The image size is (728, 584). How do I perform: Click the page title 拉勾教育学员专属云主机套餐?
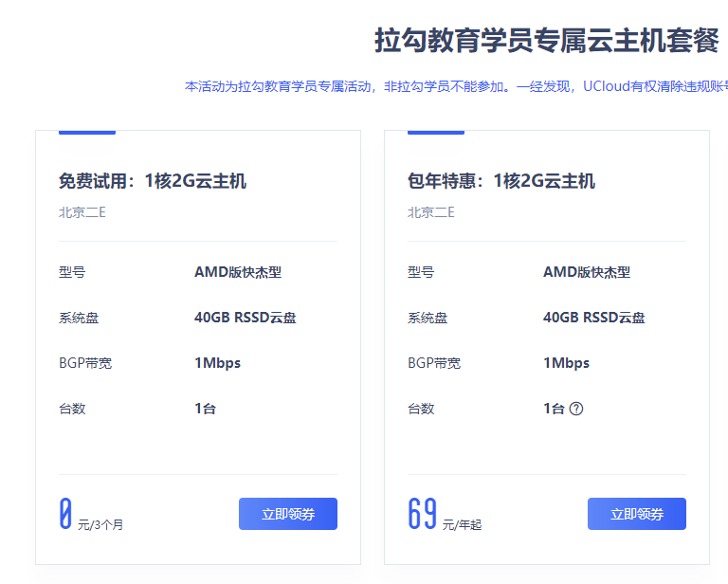tap(547, 43)
